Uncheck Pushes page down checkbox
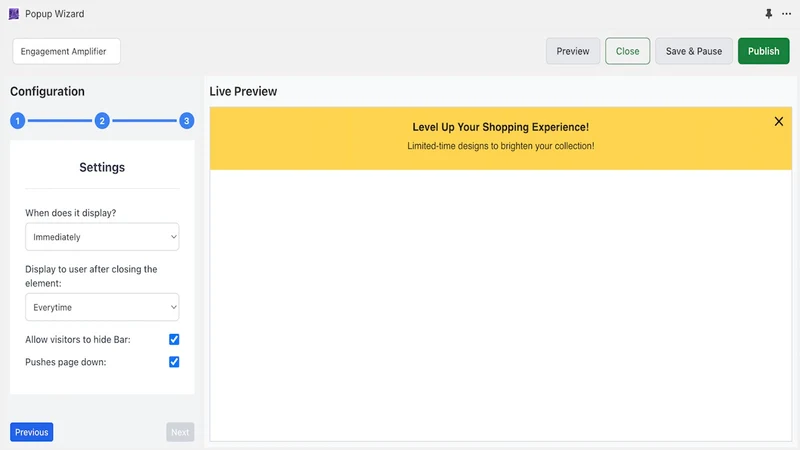The image size is (800, 450). (174, 362)
